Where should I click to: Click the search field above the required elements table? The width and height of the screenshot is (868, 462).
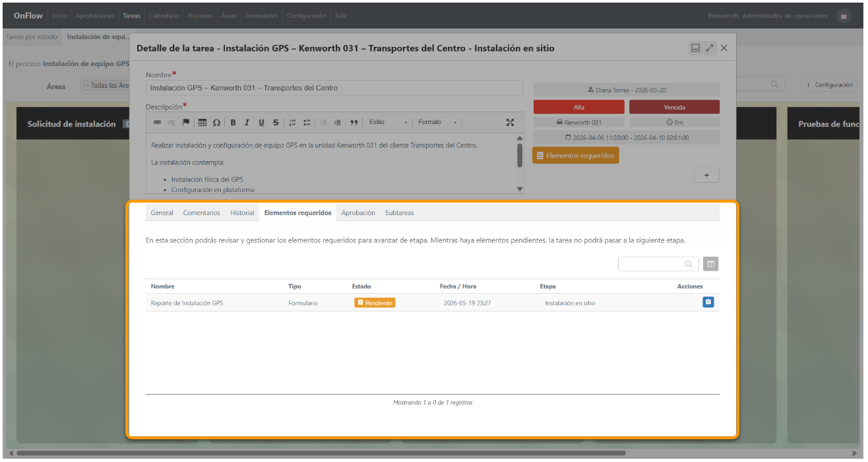659,264
